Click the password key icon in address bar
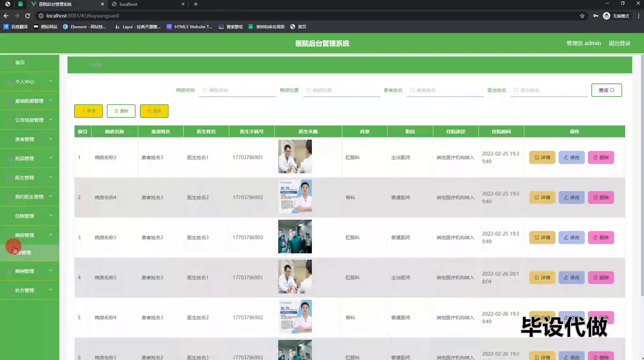The width and height of the screenshot is (644, 360). pos(596,16)
